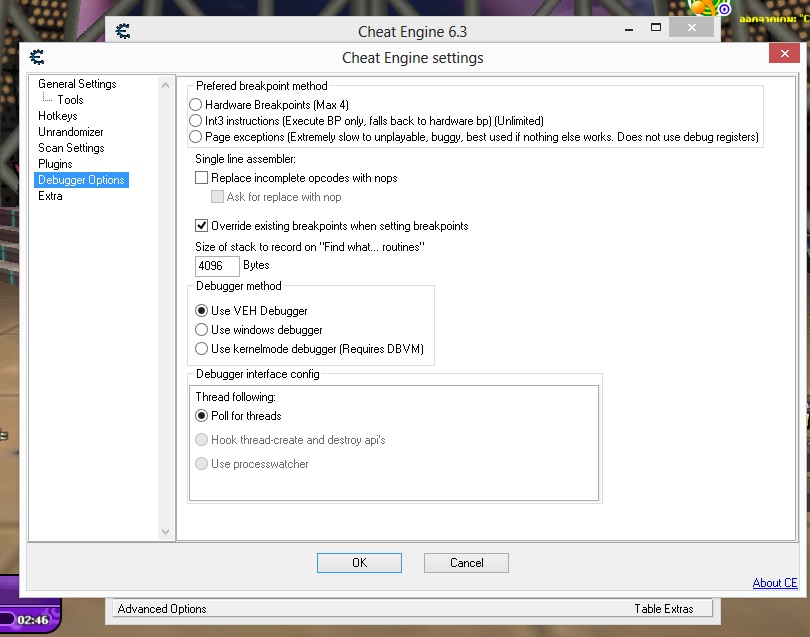This screenshot has height=637, width=810.
Task: Open General Settings in the settings tree
Action: coord(77,84)
